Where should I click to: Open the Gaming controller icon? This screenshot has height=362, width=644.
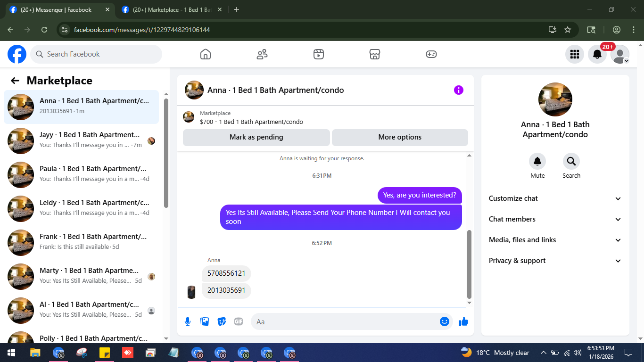pos(431,54)
